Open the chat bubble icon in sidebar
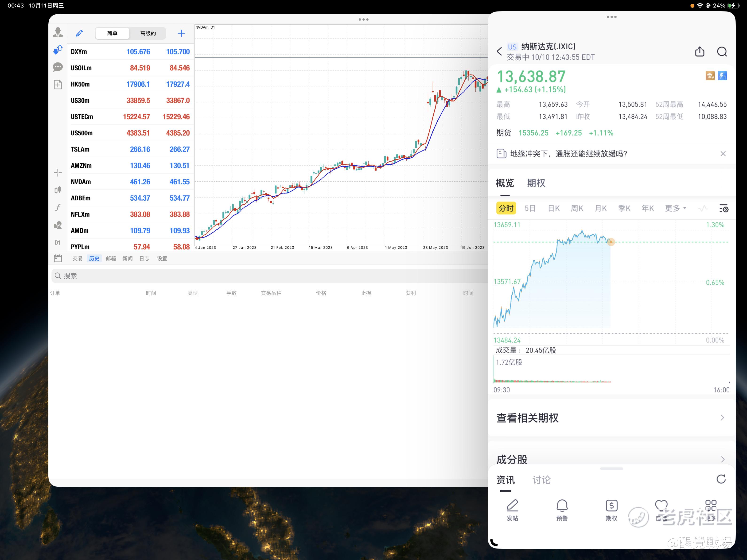This screenshot has height=560, width=747. click(x=58, y=67)
